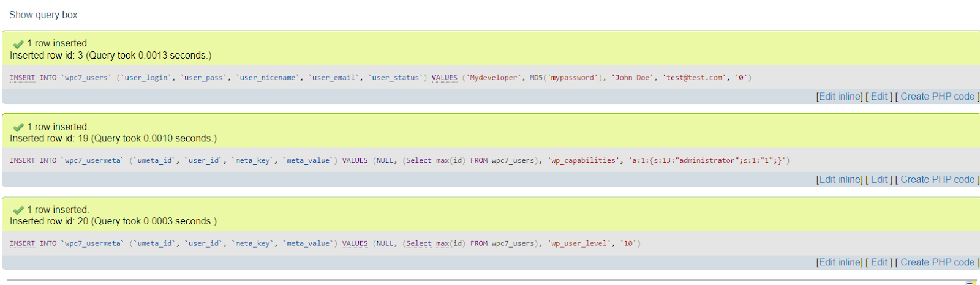Click green check icon above row id 19
This screenshot has width=980, height=285.
click(x=18, y=127)
